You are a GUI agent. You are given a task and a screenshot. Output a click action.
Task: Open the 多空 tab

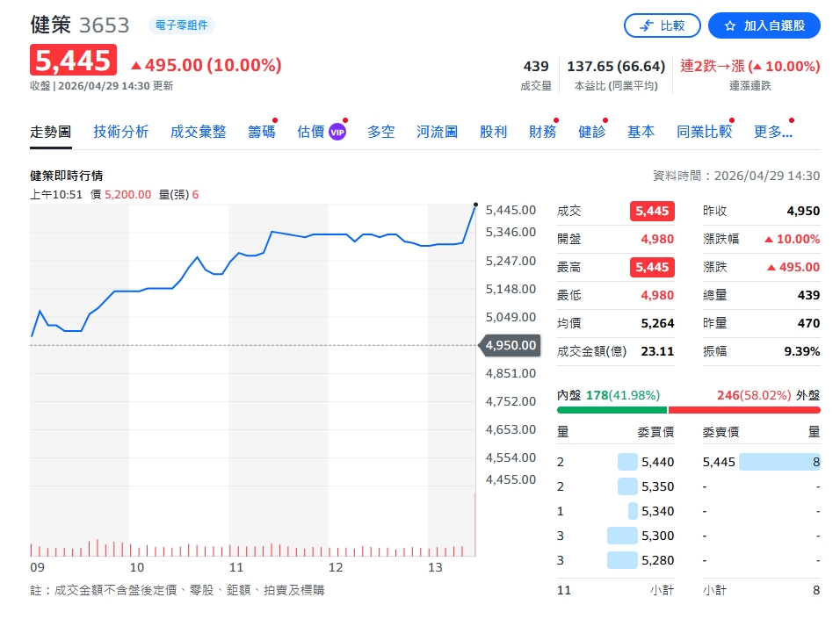point(381,130)
